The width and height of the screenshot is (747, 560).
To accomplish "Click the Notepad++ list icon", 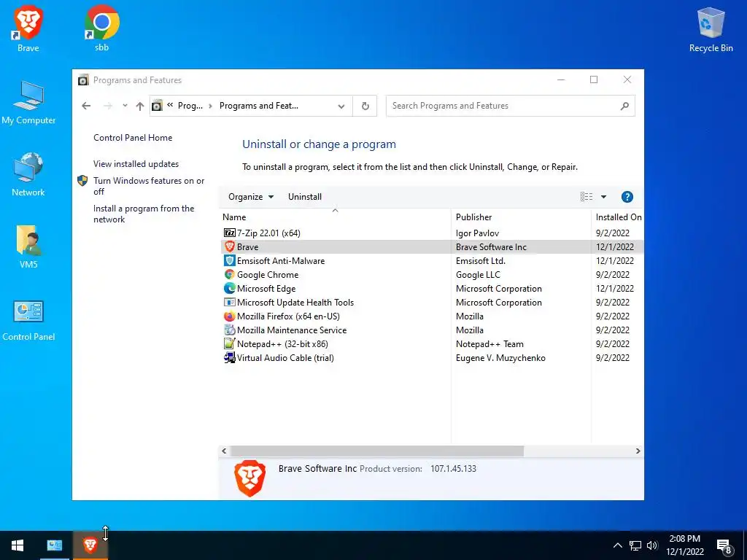I will coord(230,344).
